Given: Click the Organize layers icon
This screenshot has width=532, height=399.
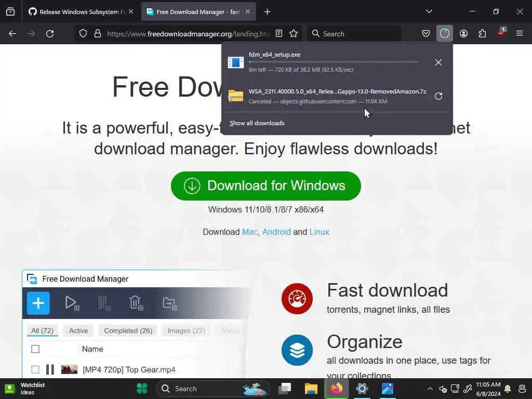Looking at the screenshot, I should [x=297, y=350].
